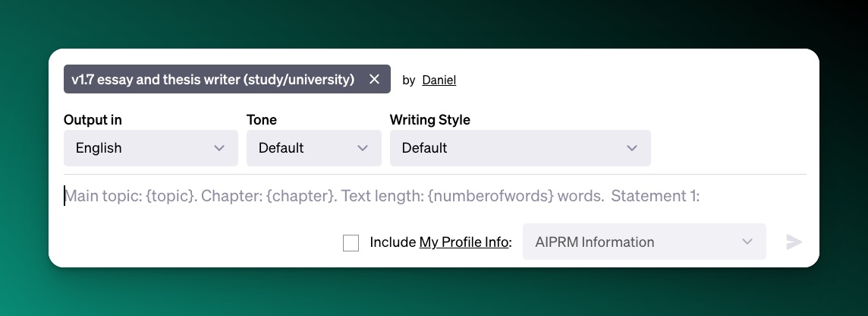Image resolution: width=868 pixels, height=316 pixels.
Task: Click the Writing Style dropdown chevron arrow
Action: (632, 148)
